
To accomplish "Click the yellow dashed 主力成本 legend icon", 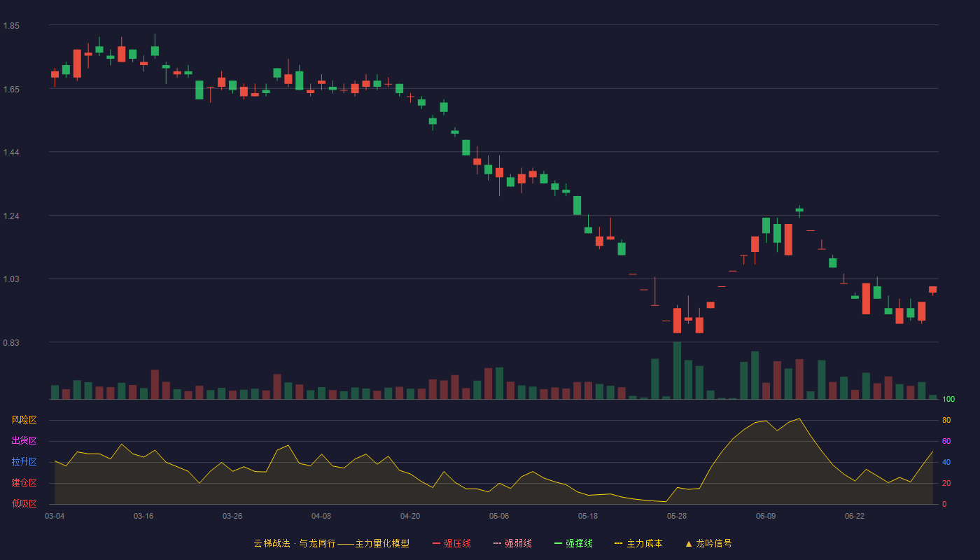I will coord(619,543).
